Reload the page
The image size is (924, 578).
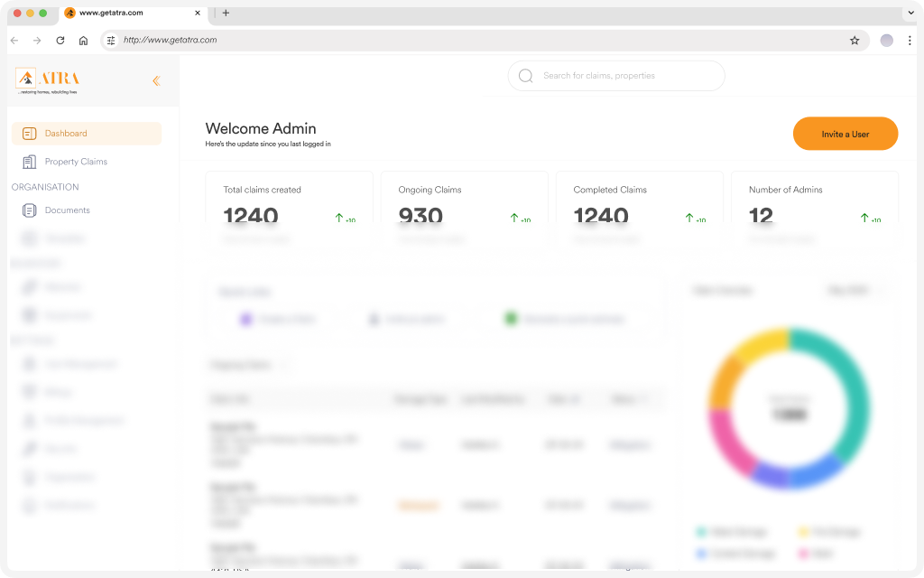60,41
